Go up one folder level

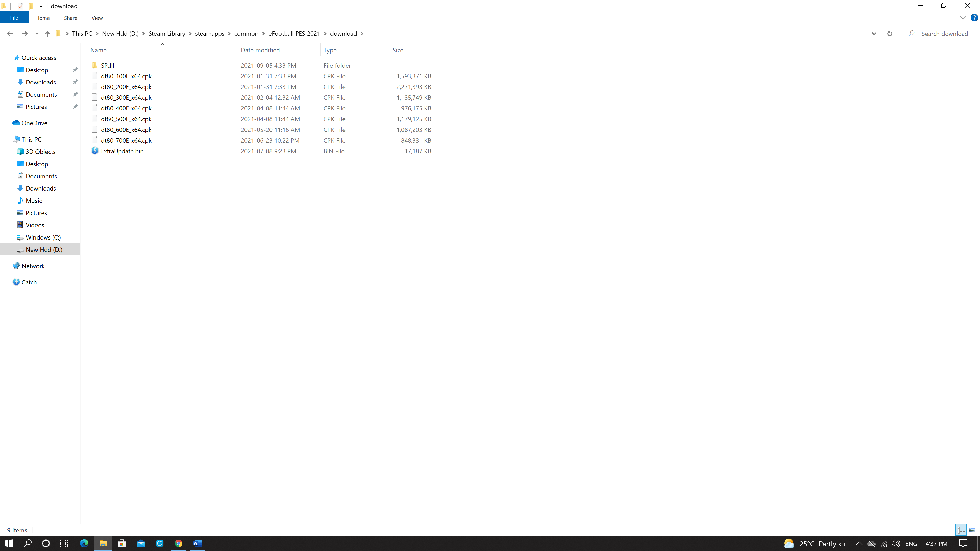click(x=47, y=33)
